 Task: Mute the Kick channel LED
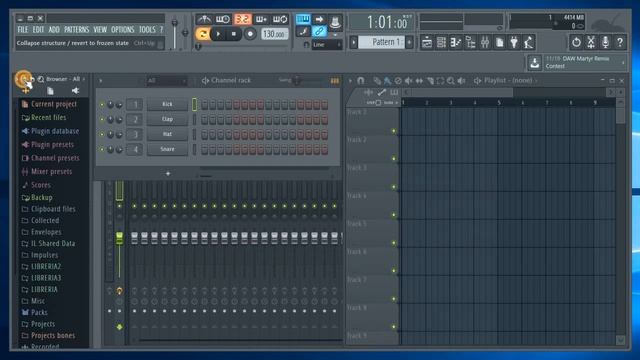102,105
